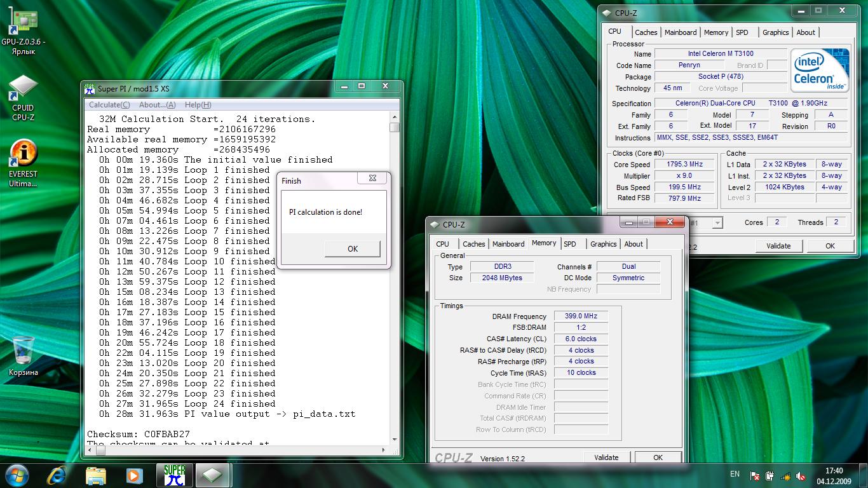Launch Internet Explorer from the taskbar

click(58, 475)
